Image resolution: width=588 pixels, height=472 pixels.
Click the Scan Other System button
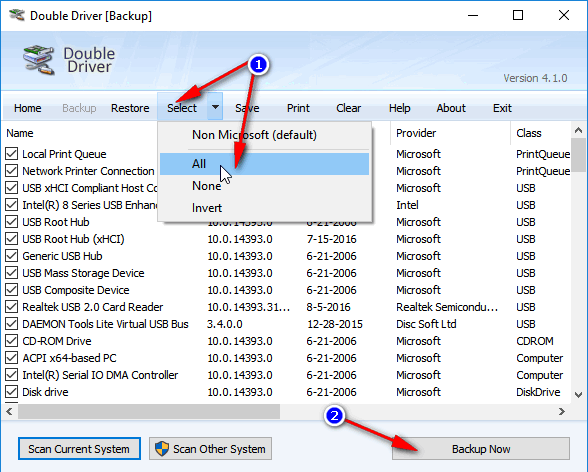[x=210, y=448]
